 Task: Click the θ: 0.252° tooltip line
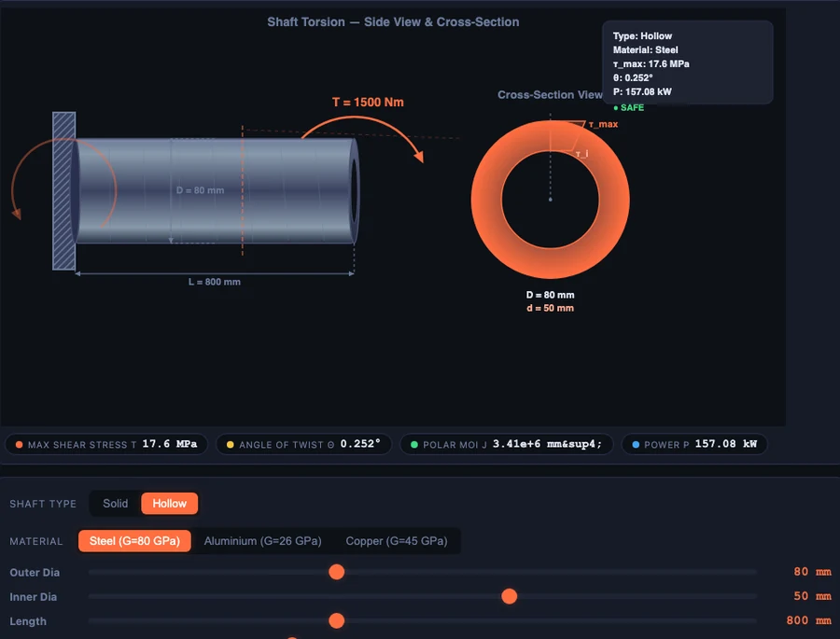(633, 77)
